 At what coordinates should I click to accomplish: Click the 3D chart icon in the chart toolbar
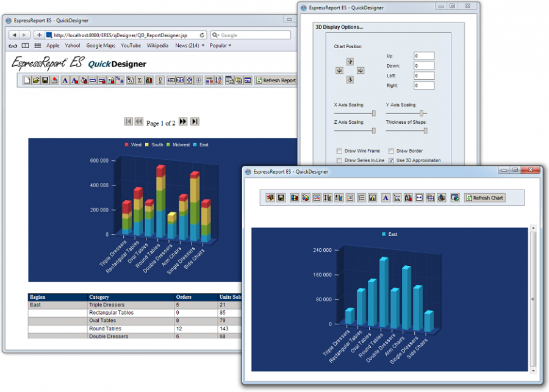[442, 198]
